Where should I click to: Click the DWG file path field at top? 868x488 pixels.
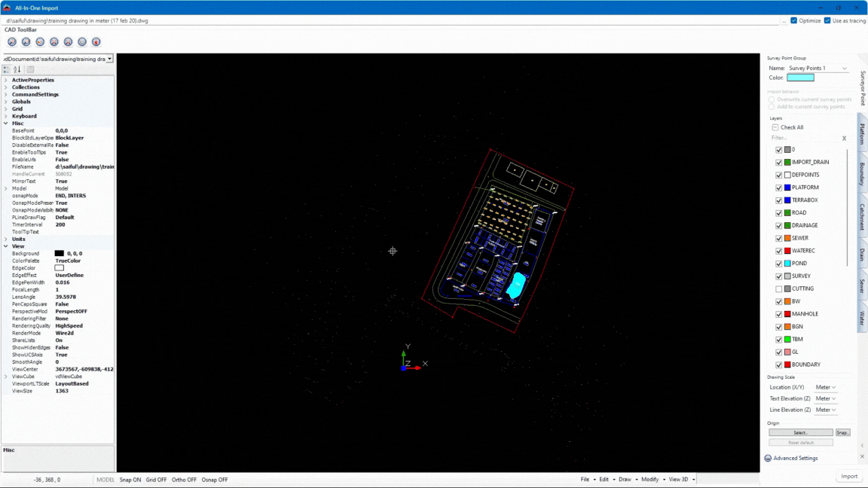(x=391, y=21)
